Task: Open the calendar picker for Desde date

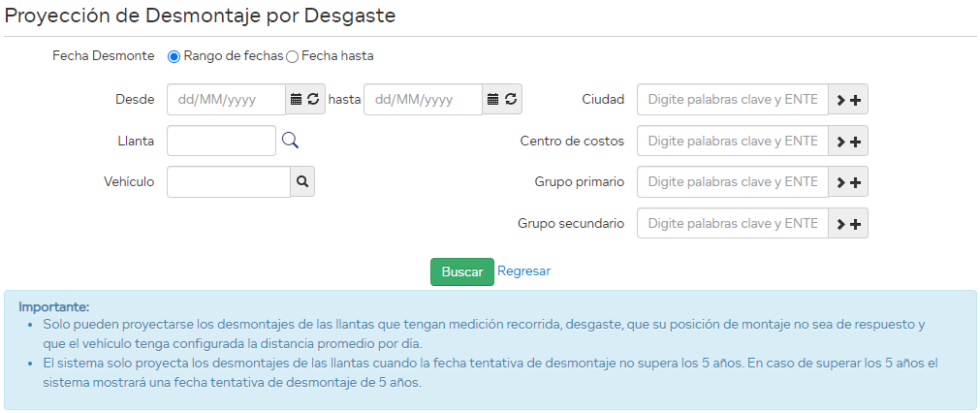Action: 297,99
